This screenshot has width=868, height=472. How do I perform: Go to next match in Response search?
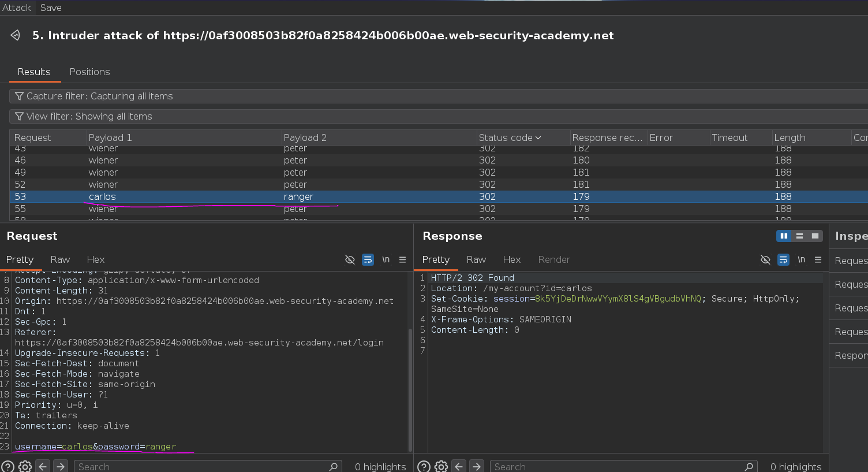coord(477,466)
